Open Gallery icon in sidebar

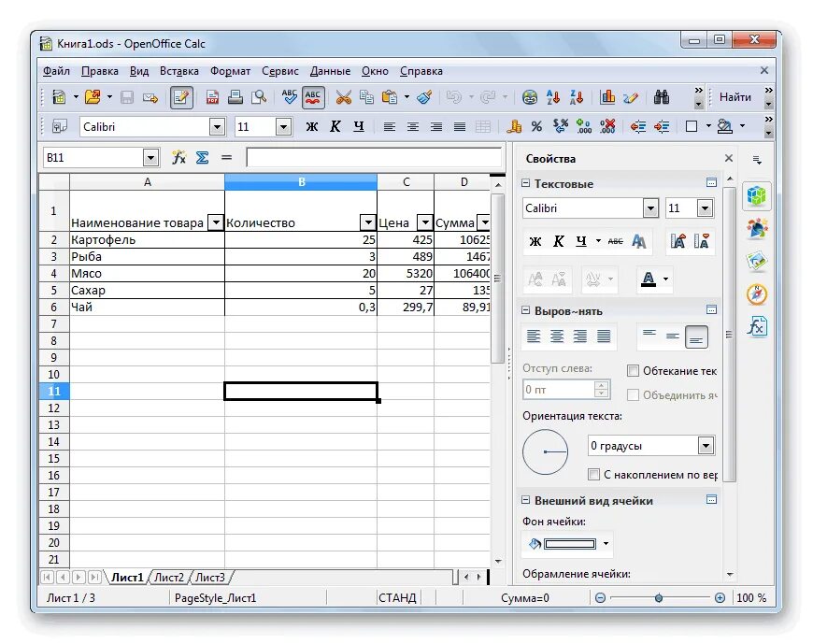757,262
